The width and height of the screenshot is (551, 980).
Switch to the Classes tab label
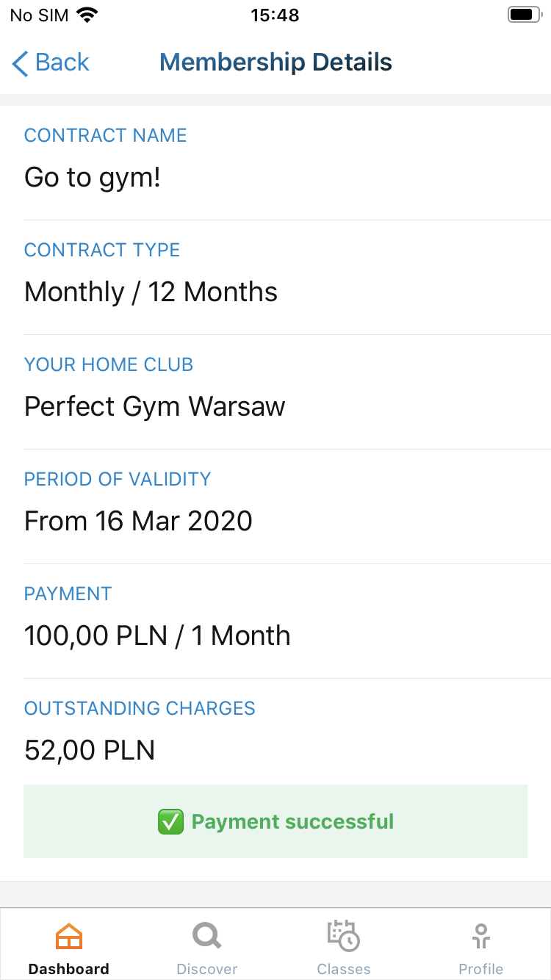(344, 969)
